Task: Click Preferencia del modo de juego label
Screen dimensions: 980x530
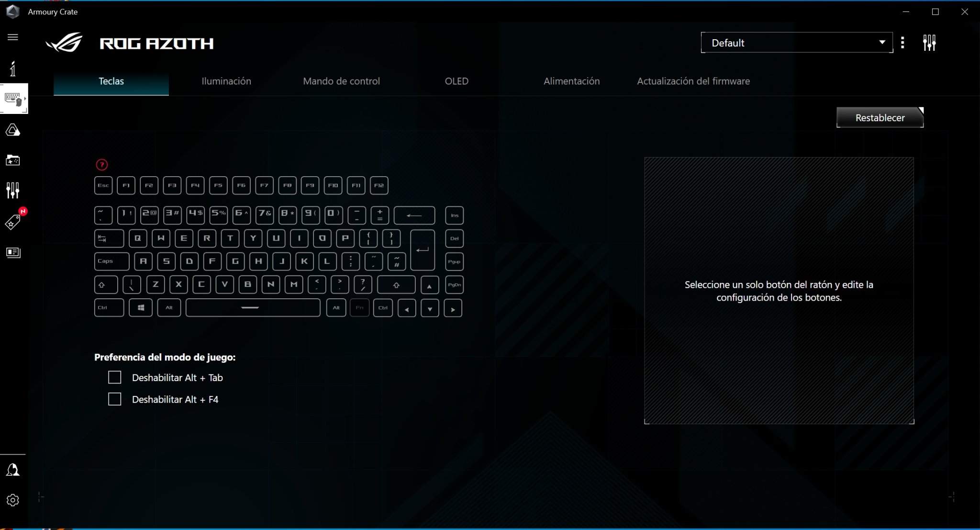Action: (x=165, y=357)
